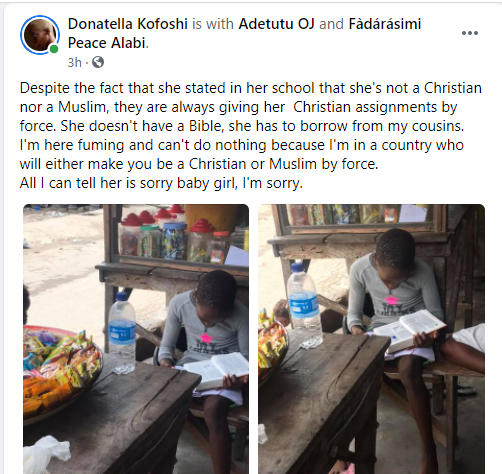502x474 pixels.
Task: Click the open Bible in right photo
Action: coord(409,330)
